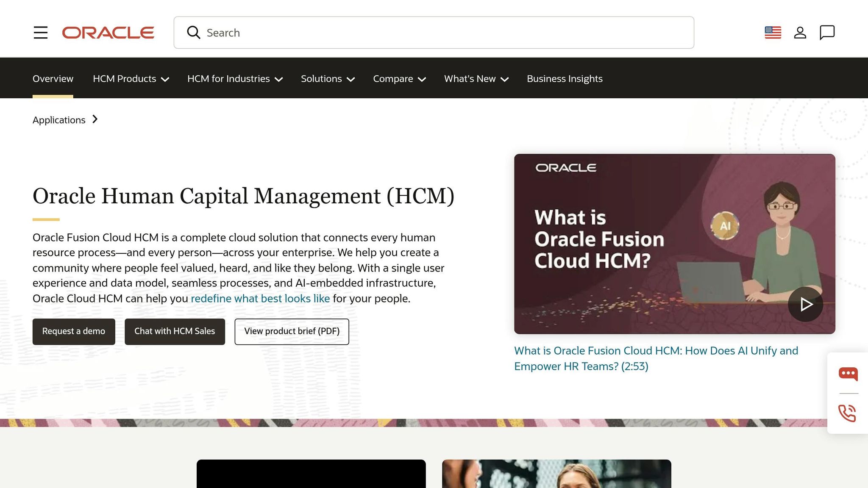Click the Oracle logo
Image resolution: width=868 pixels, height=488 pixels.
pos(108,33)
